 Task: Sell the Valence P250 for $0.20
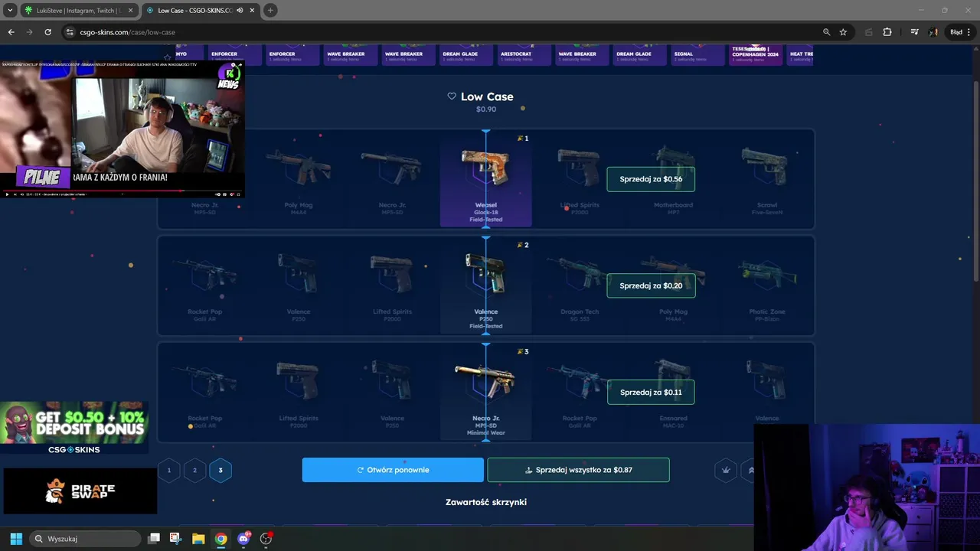[651, 285]
